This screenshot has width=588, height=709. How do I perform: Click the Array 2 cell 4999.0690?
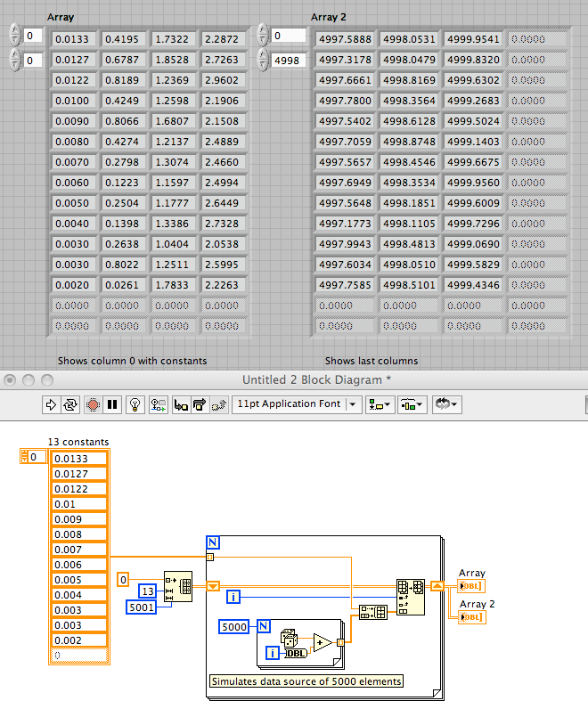[x=474, y=244]
